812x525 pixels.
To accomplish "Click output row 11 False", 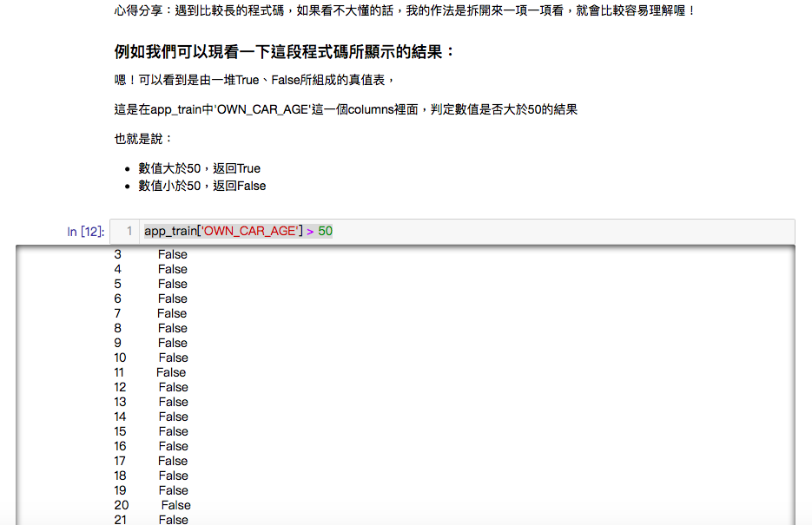I will [x=150, y=372].
